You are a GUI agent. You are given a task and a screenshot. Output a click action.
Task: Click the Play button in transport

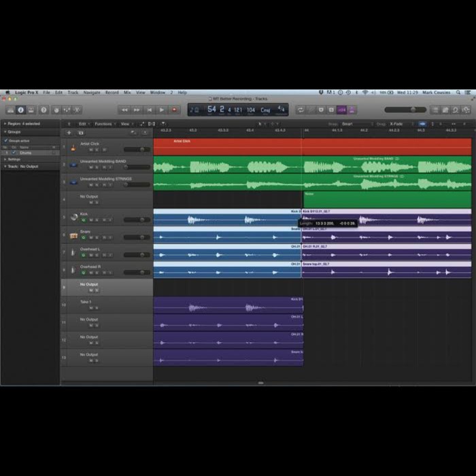coord(161,109)
